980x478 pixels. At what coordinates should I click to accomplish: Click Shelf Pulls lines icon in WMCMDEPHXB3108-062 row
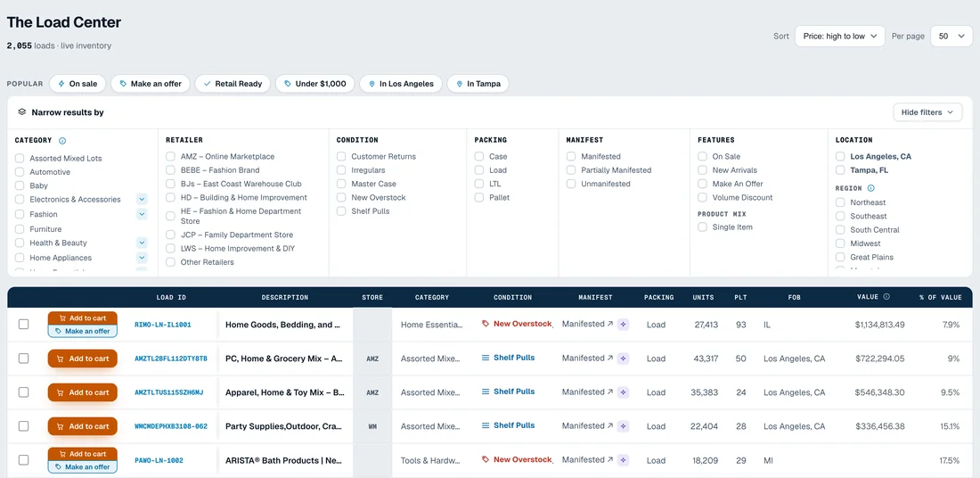coord(486,425)
